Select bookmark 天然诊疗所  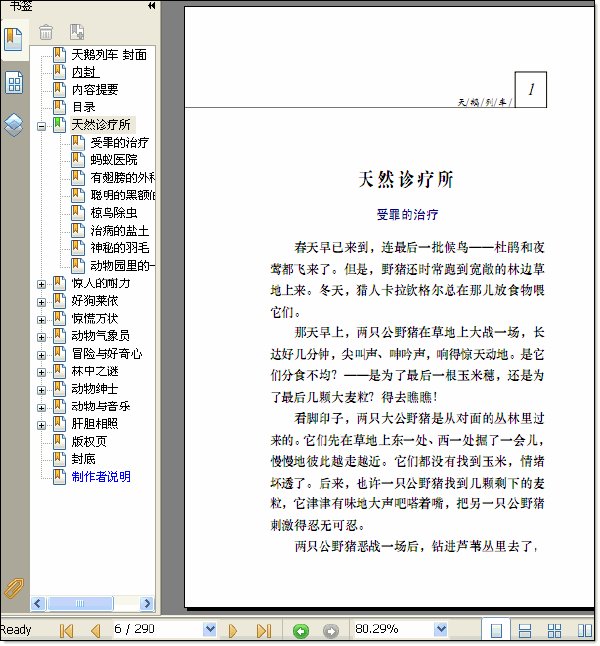point(101,124)
